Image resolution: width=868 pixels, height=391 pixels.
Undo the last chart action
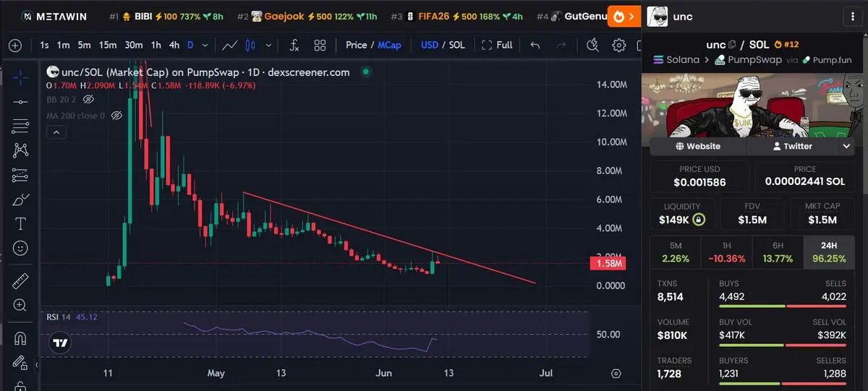point(535,46)
